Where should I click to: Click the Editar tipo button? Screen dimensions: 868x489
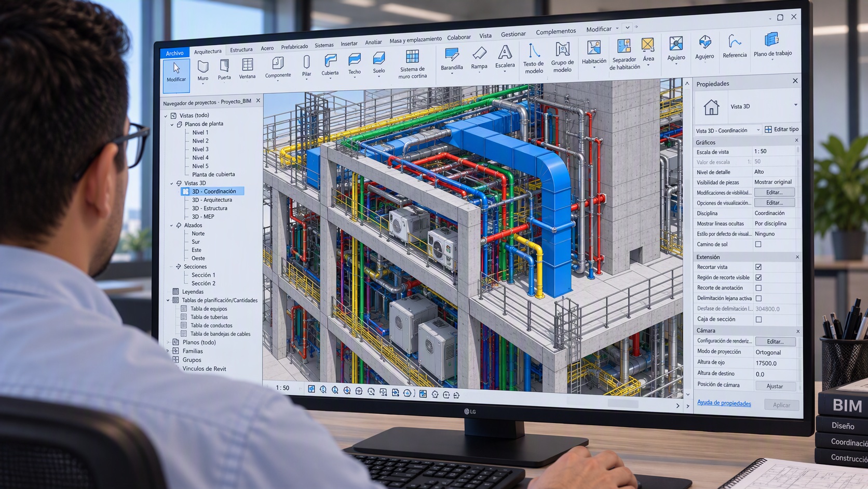tap(781, 129)
